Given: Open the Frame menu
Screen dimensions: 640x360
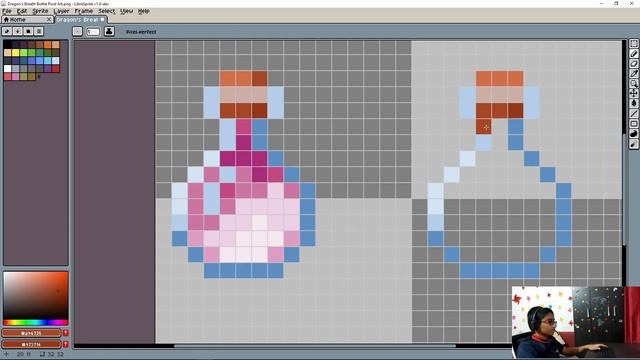Looking at the screenshot, I should point(84,11).
